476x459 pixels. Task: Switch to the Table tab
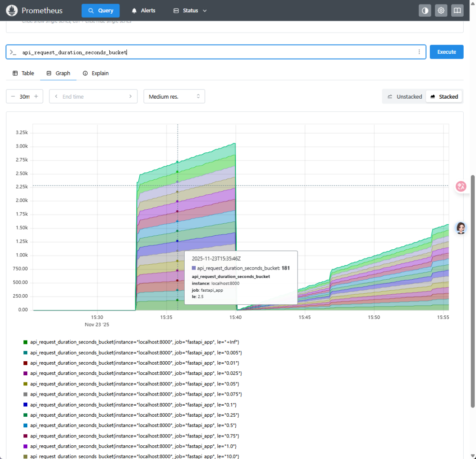(23, 74)
